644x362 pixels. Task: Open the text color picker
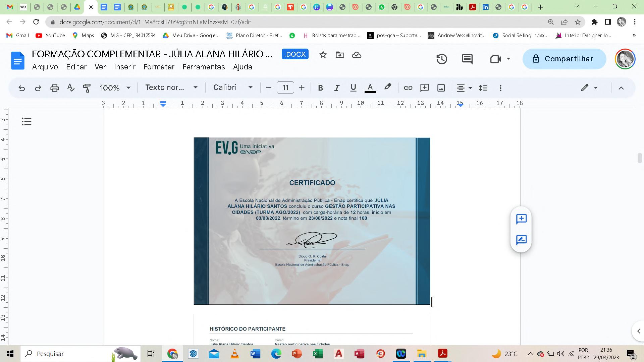point(370,88)
